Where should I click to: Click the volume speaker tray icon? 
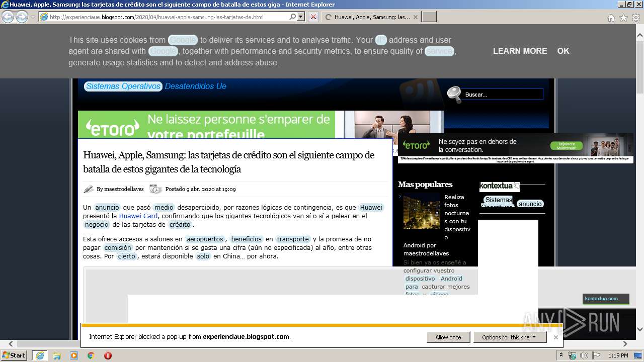[584, 355]
